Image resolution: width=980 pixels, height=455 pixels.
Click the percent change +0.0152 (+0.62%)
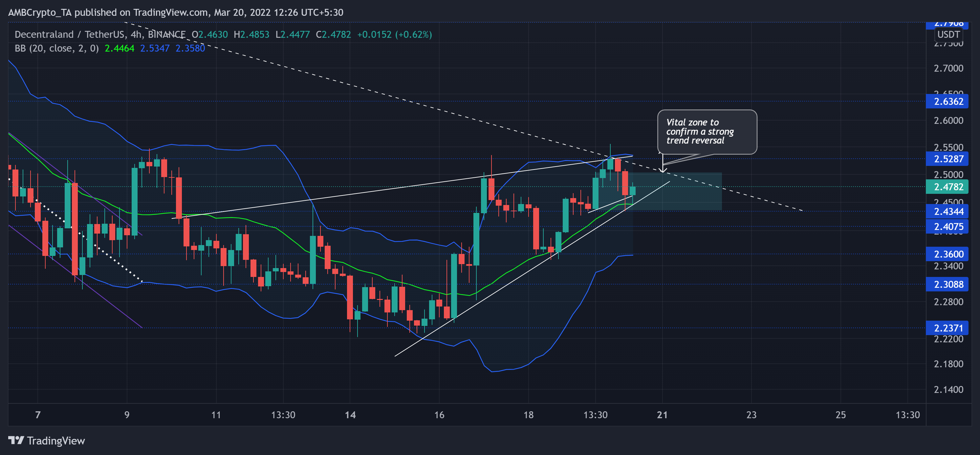pyautogui.click(x=394, y=34)
